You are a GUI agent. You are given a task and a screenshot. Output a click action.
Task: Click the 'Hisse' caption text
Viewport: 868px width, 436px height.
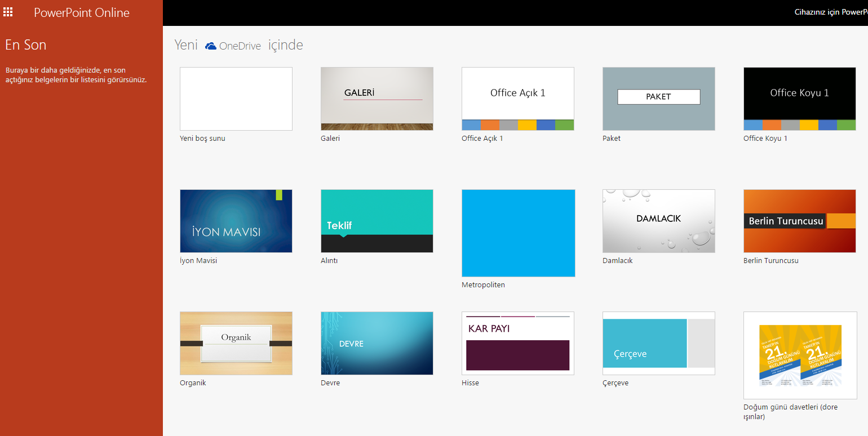470,382
